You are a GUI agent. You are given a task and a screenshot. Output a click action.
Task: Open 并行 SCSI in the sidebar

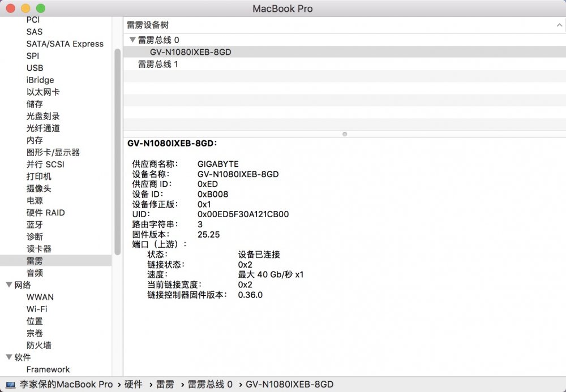pyautogui.click(x=45, y=164)
